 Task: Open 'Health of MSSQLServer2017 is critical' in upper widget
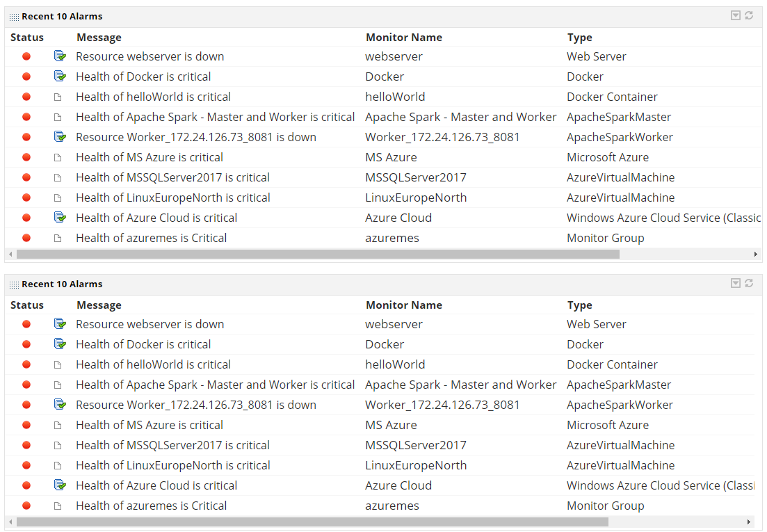pyautogui.click(x=172, y=177)
